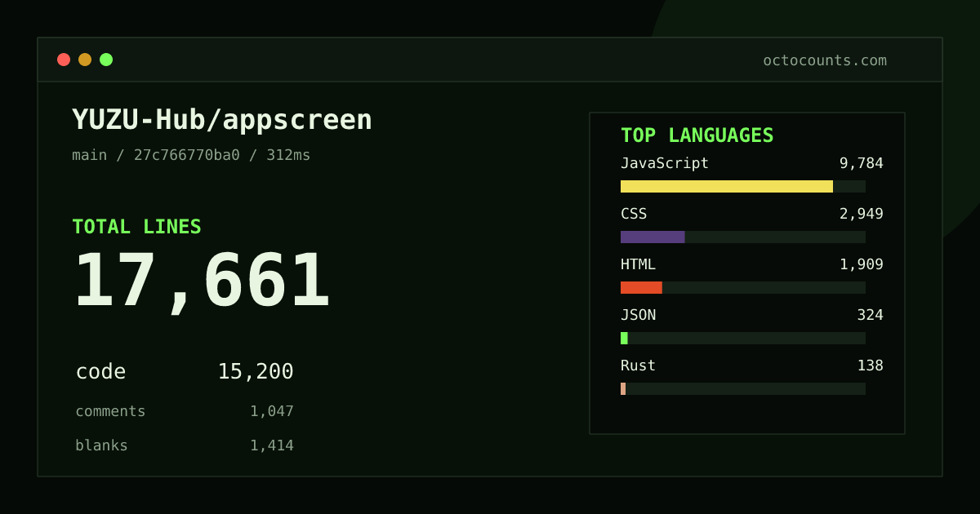This screenshot has width=980, height=514.
Task: Select the 1,047 comments value
Action: tap(272, 411)
